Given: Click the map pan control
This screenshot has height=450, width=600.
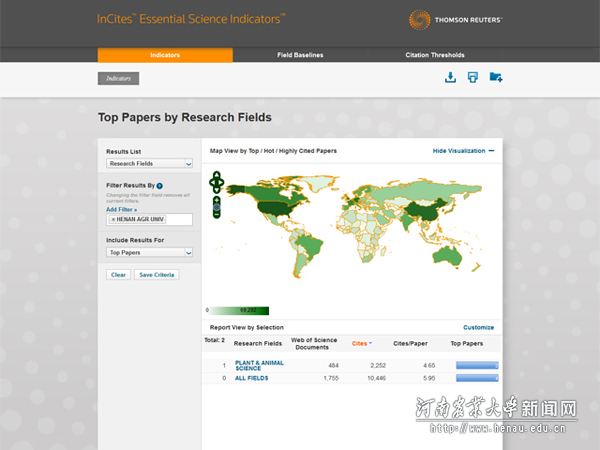Looking at the screenshot, I should [x=217, y=182].
